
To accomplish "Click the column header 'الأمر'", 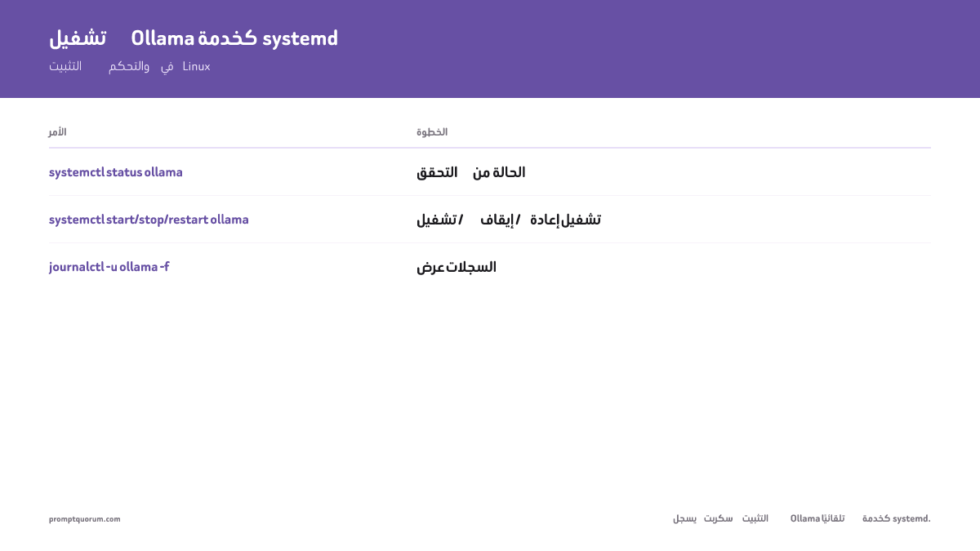I will [x=57, y=131].
